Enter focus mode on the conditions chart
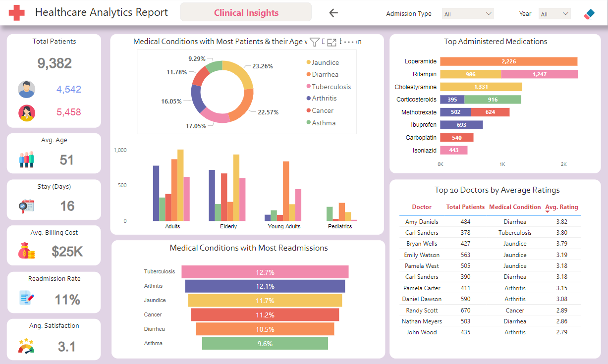The image size is (608, 364). coord(332,42)
